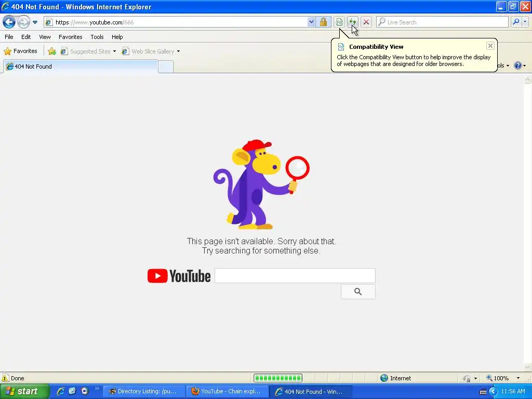Viewport: 532px width, 399px height.
Task: Toggle the Compatibility View button
Action: pos(339,22)
